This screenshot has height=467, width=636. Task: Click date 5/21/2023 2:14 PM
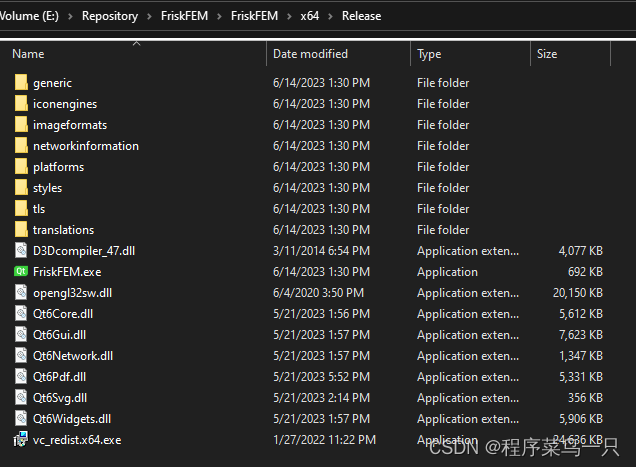coord(321,398)
